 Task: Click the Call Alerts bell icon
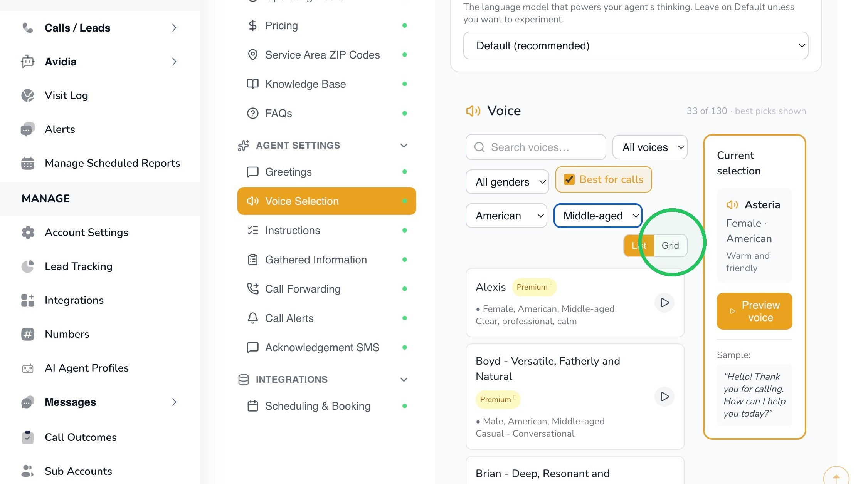pos(252,318)
